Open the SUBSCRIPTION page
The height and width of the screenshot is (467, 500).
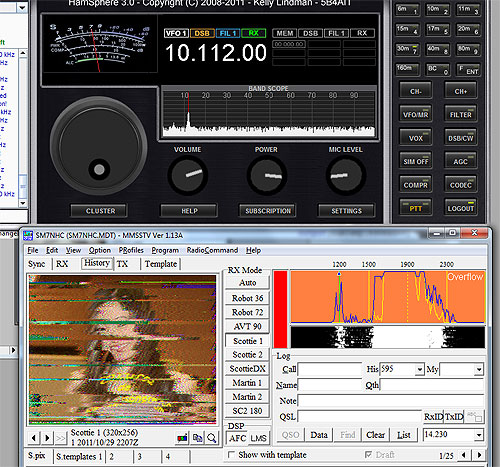coord(268,211)
